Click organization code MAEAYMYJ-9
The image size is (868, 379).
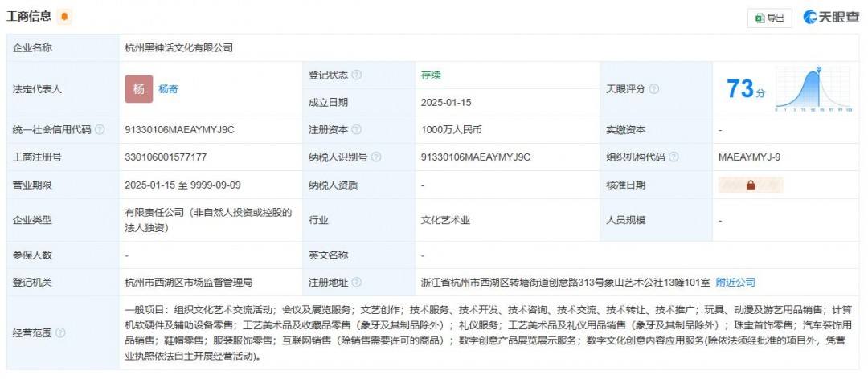tap(750, 157)
